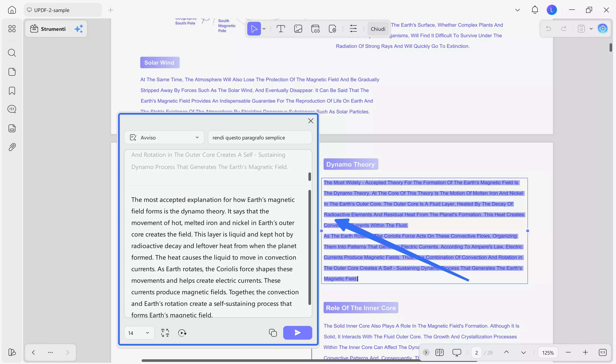616x364 pixels.
Task: Click the copy AI result icon
Action: [x=273, y=333]
